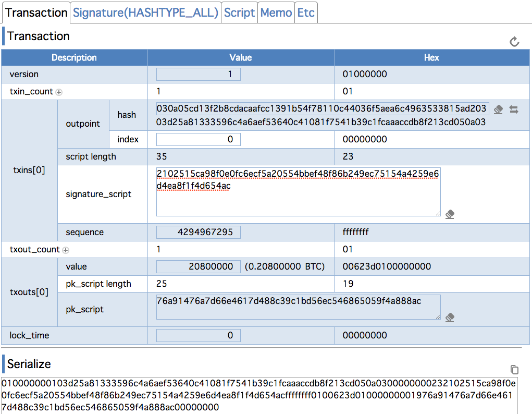Switch to the Signature(HASHTYPE_ALL) tab

[145, 13]
